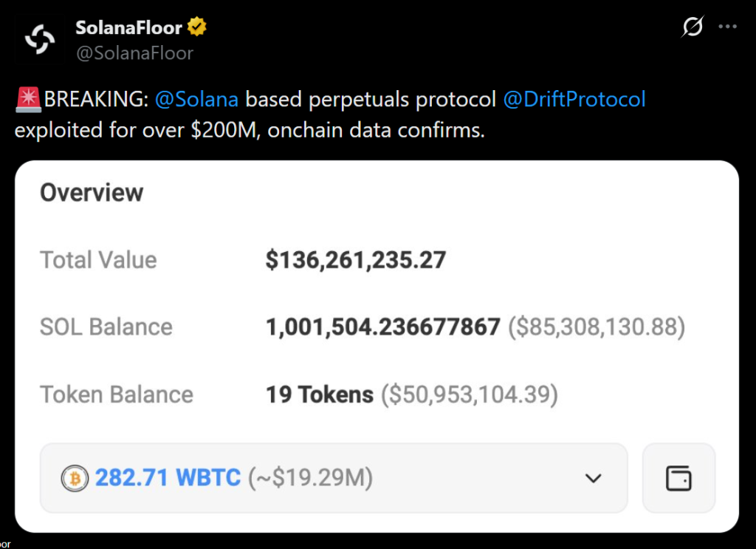This screenshot has height=549, width=756.
Task: Click the gold verified badge
Action: coord(196,28)
